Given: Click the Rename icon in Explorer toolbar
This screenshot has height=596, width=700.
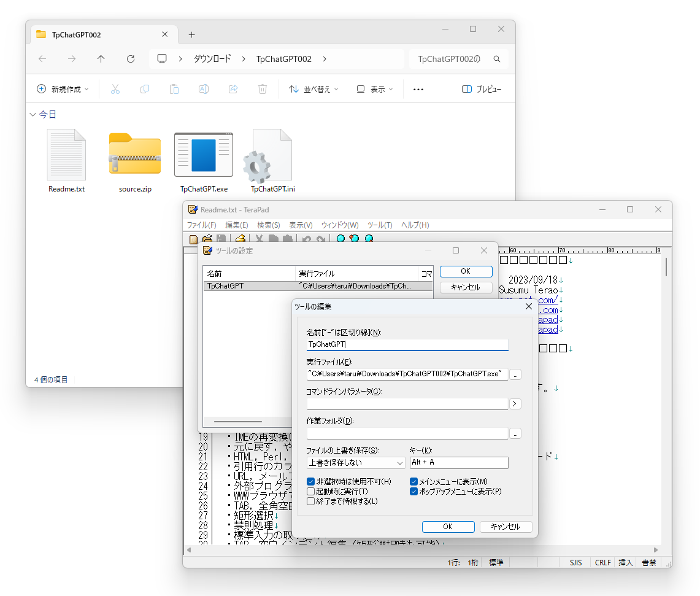Looking at the screenshot, I should [x=204, y=89].
